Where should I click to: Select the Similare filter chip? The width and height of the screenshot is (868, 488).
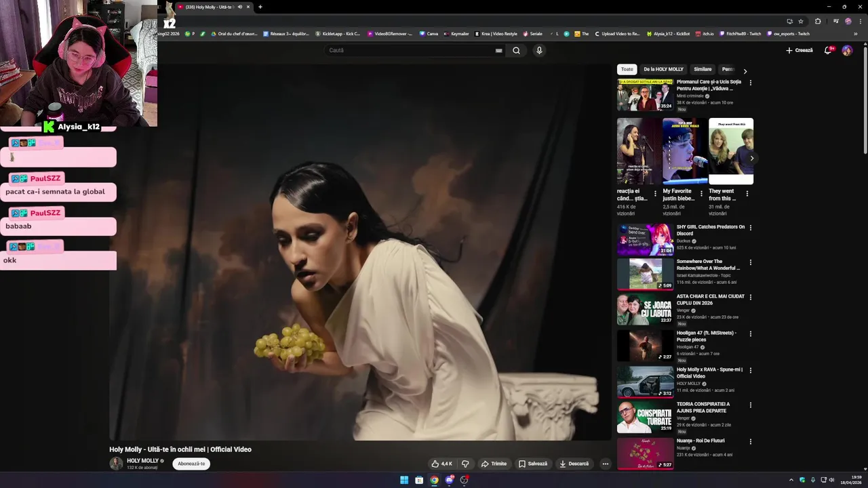(x=703, y=69)
